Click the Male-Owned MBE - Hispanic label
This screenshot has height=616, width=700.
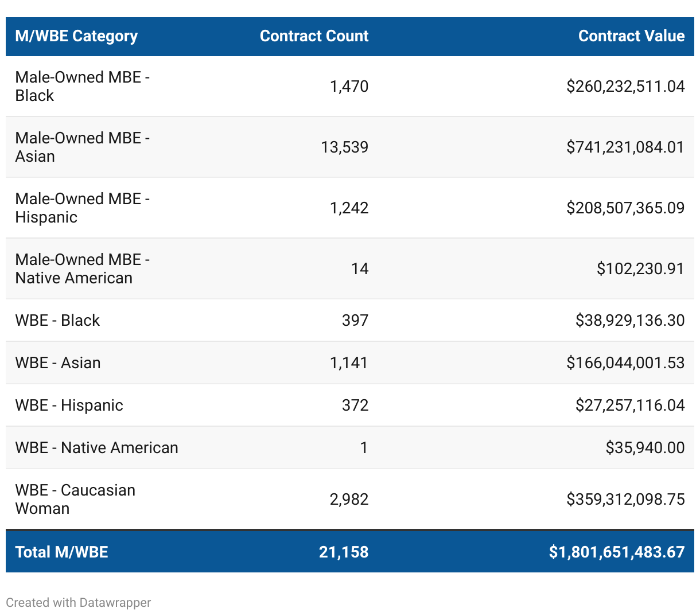pyautogui.click(x=82, y=208)
